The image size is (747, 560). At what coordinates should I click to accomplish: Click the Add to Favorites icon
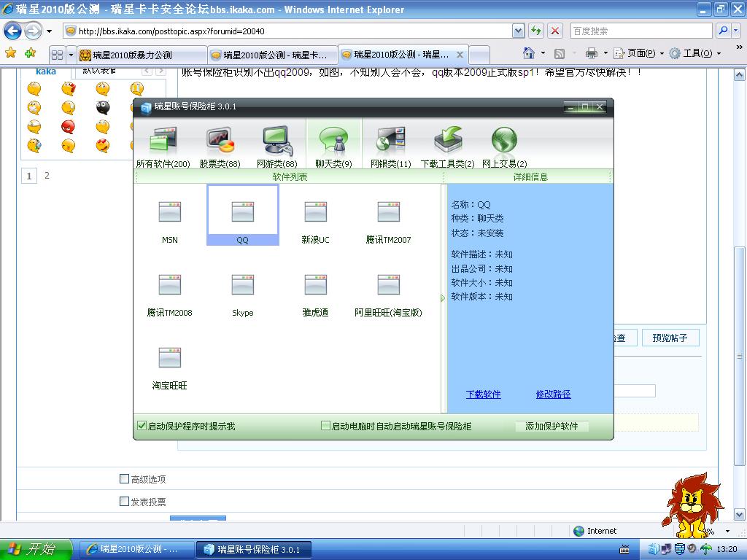30,53
